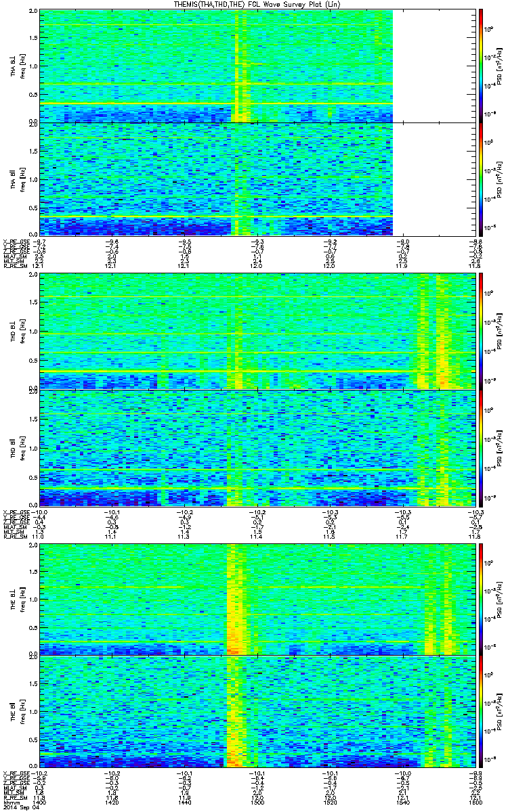Click the 'THA B∥ freq [Hz]' axis label
This screenshot has width=508, height=812.
[x=16, y=179]
